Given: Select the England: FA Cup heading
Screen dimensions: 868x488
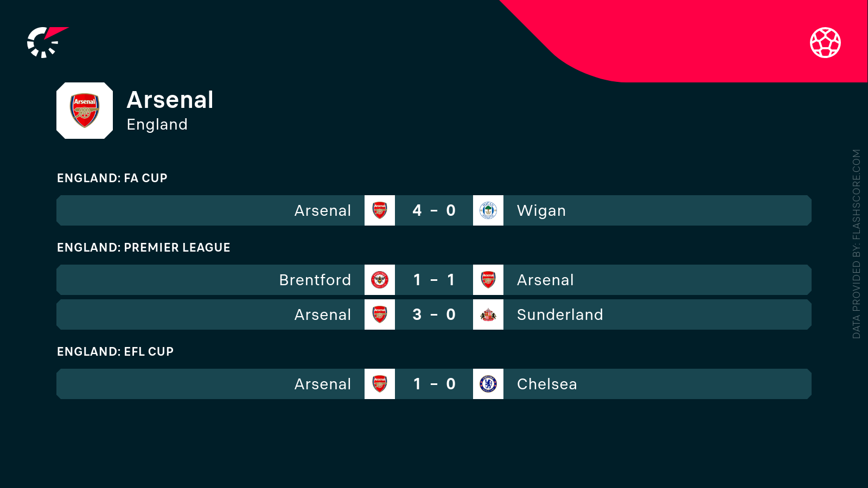Looking at the screenshot, I should coord(112,178).
